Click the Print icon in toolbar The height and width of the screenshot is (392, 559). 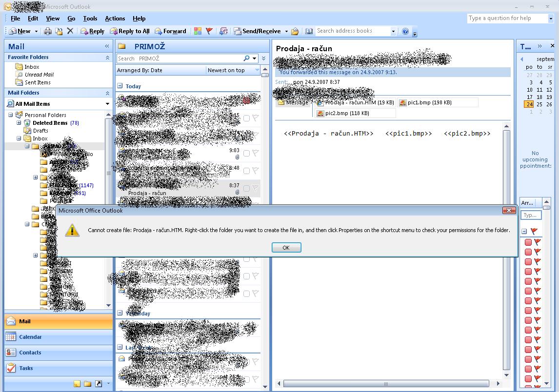click(x=47, y=31)
